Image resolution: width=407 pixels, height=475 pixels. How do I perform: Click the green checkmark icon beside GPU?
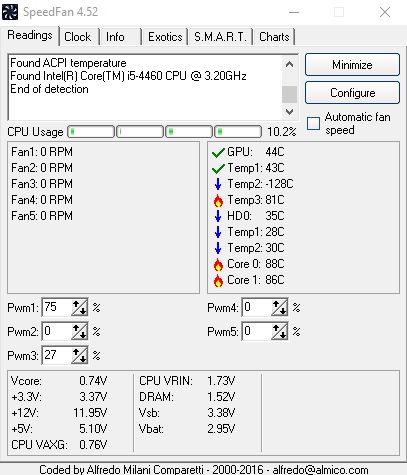[x=218, y=153]
